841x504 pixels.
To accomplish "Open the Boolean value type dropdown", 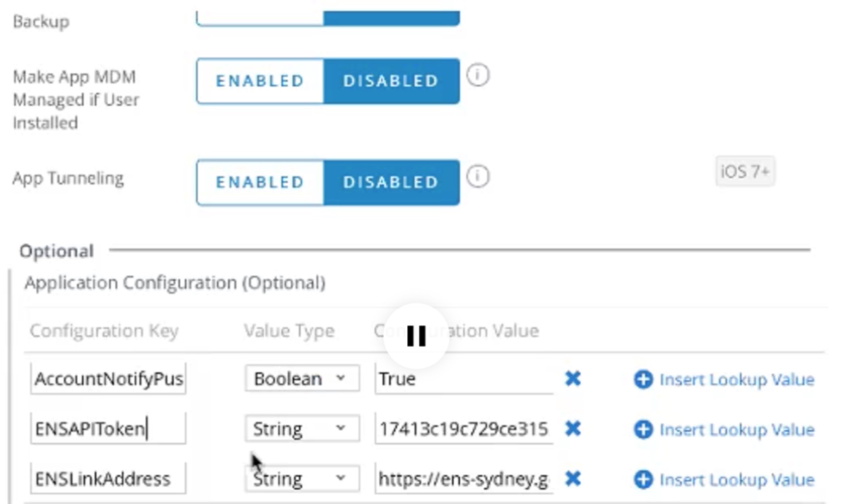I will tap(302, 379).
